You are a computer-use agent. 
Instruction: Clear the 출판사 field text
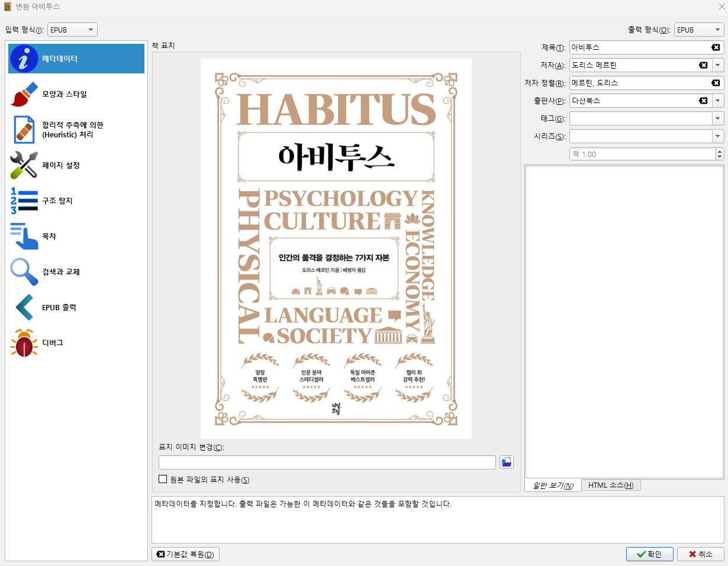pyautogui.click(x=703, y=101)
